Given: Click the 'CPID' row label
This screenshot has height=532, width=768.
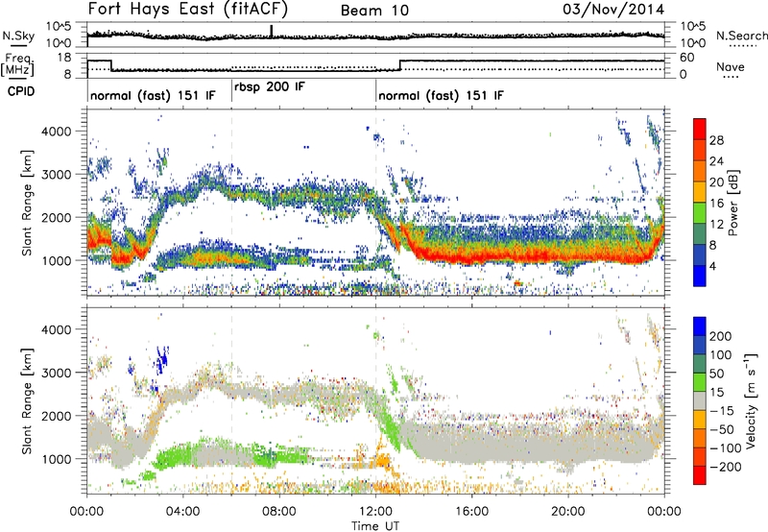Looking at the screenshot, I should tap(21, 91).
